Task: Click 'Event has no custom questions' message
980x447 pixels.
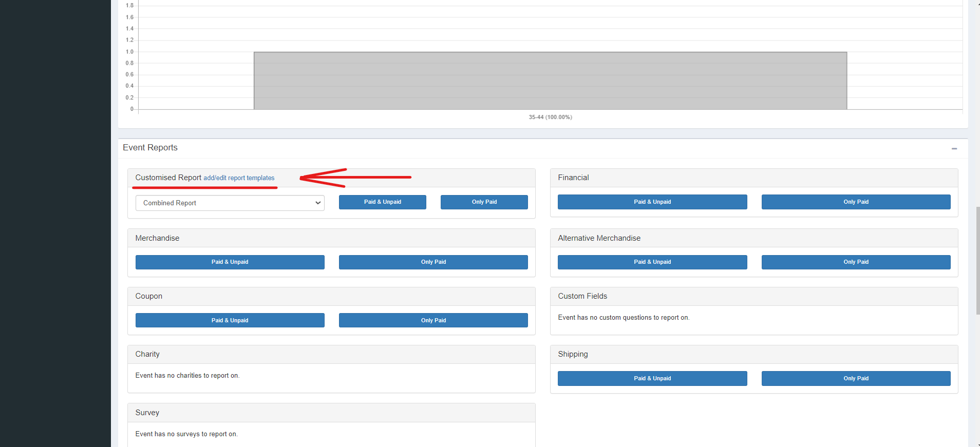Action: click(624, 318)
